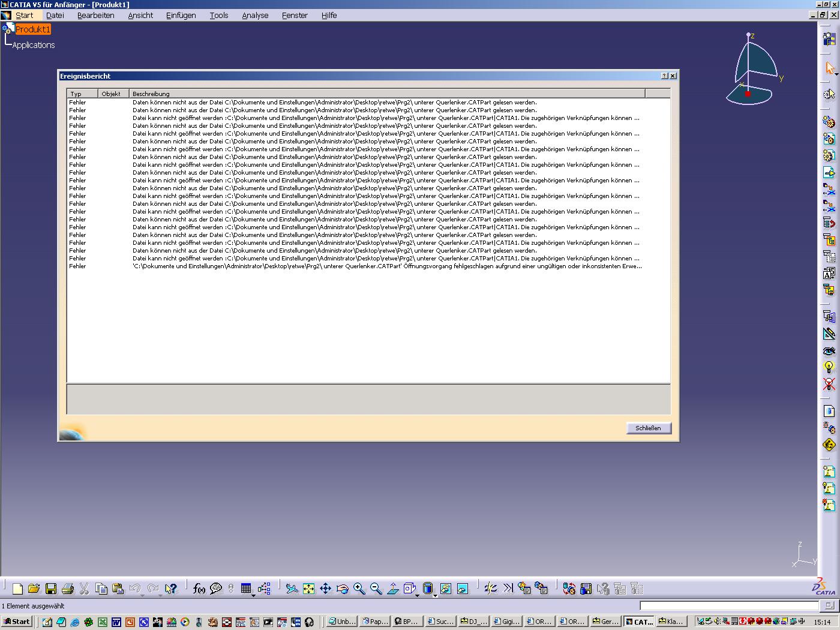The image size is (840, 630).
Task: Click the Windows Start button
Action: point(17,622)
